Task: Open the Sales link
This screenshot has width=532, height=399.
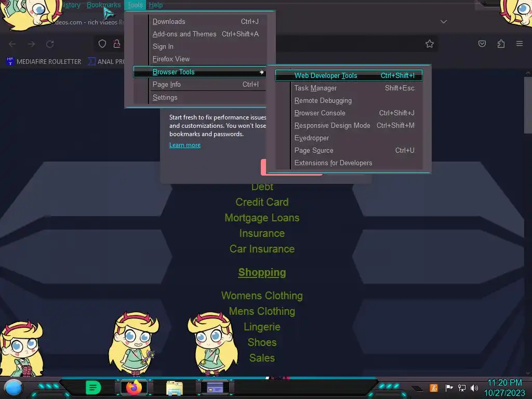Action: tap(262, 358)
